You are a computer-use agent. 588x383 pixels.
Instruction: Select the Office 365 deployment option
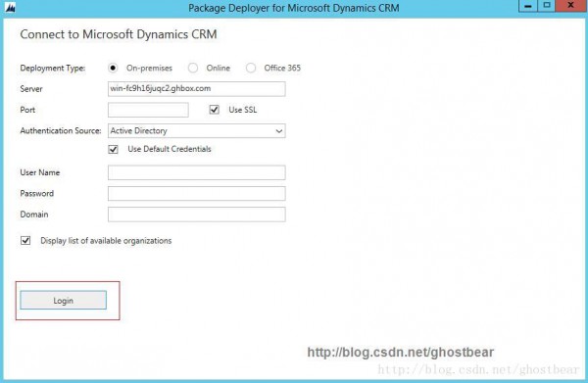click(251, 68)
